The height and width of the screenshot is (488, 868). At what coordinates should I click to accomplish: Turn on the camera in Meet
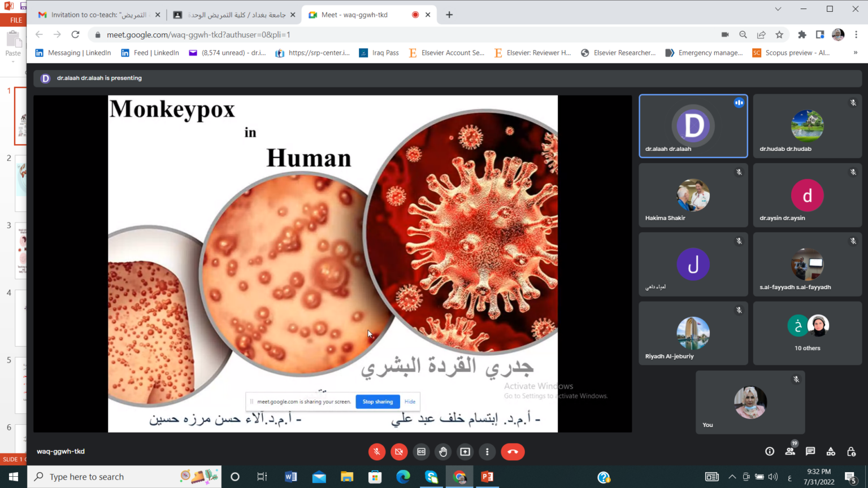point(399,452)
